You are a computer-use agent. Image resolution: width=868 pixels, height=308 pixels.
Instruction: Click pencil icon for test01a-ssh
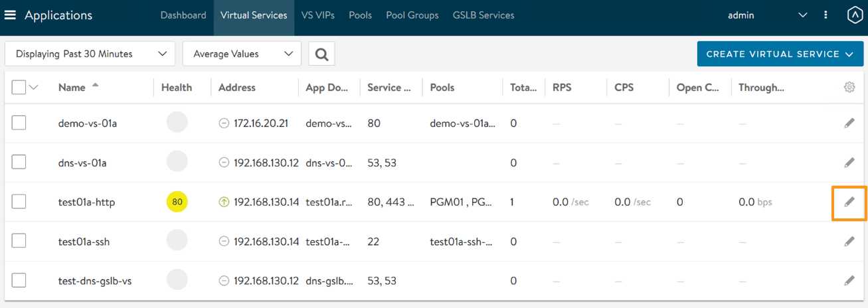(849, 242)
